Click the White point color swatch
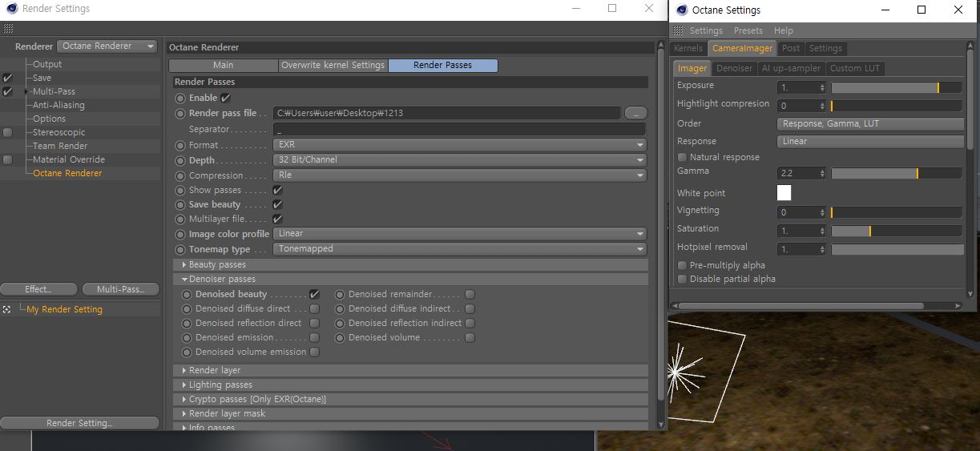 [x=784, y=193]
